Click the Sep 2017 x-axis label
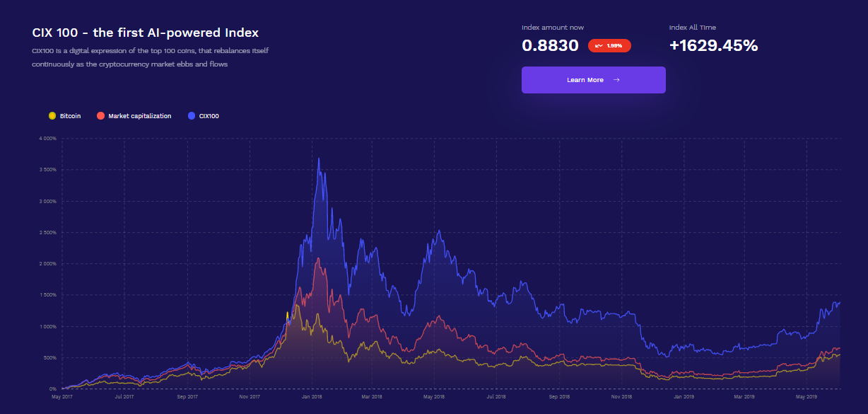The width and height of the screenshot is (868, 414). 187,397
